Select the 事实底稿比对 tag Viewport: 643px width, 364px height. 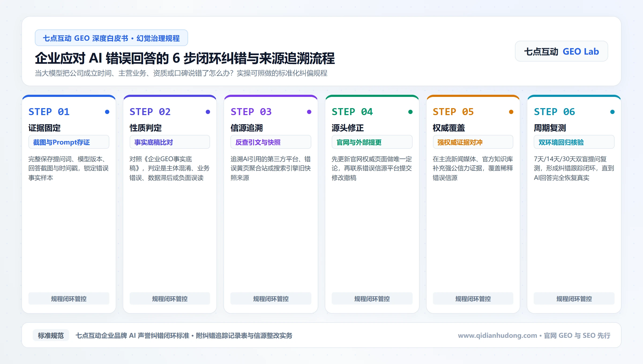pos(170,142)
